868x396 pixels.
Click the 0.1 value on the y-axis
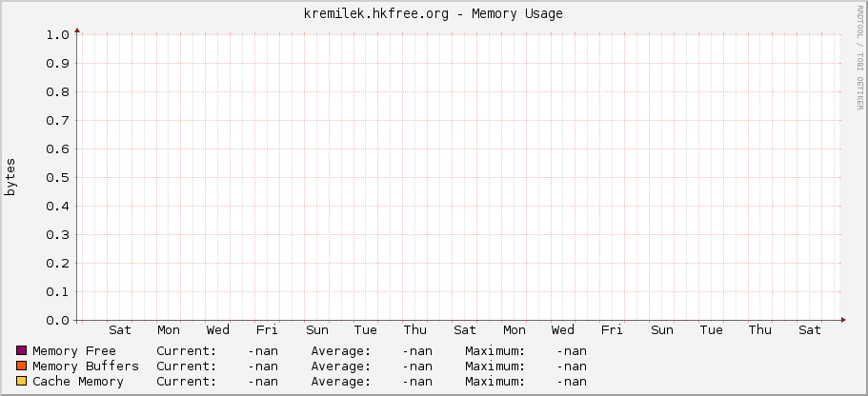pos(57,292)
